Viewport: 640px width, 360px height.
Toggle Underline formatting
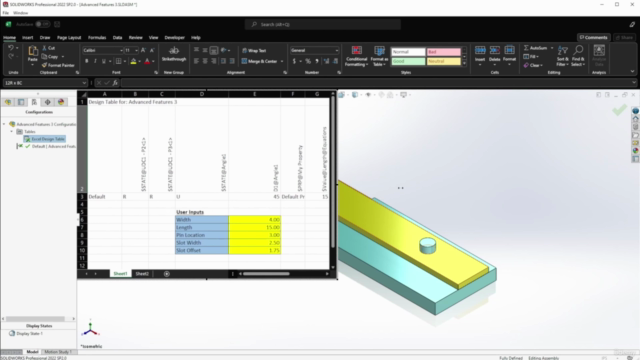[104, 61]
